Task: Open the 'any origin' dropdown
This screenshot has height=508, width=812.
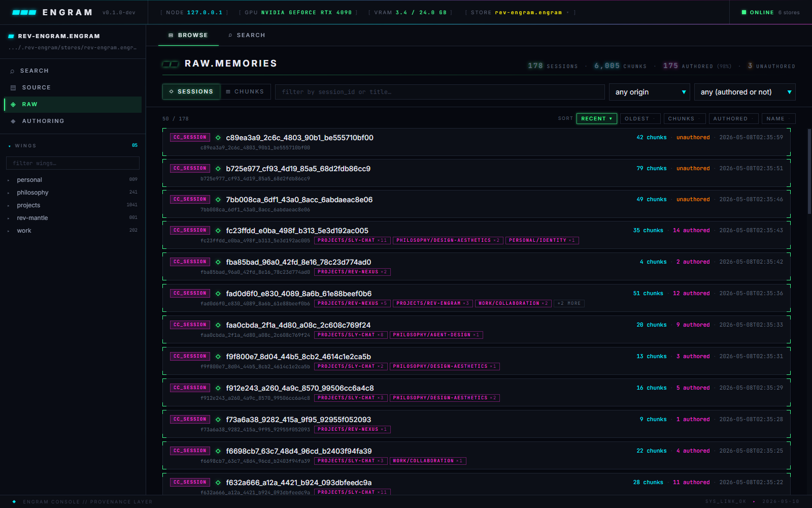Action: coord(650,92)
